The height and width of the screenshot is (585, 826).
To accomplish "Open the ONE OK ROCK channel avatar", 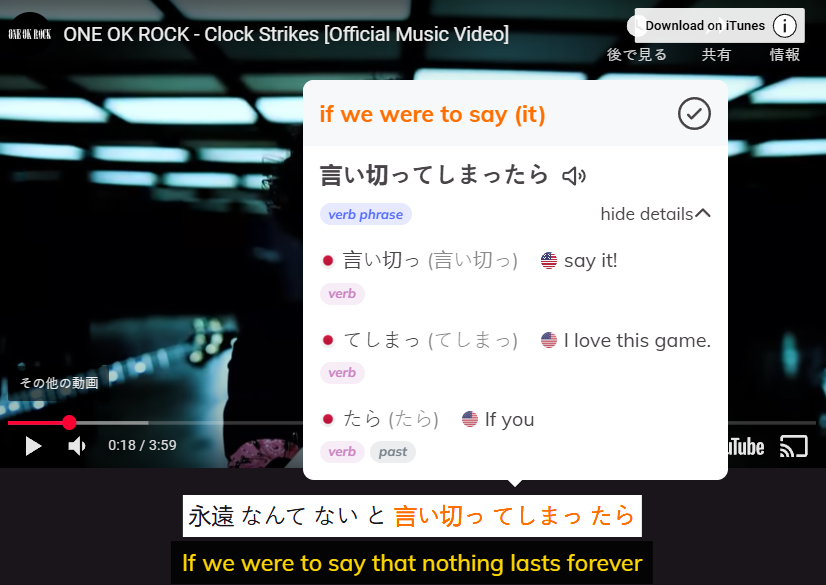I will coord(30,34).
